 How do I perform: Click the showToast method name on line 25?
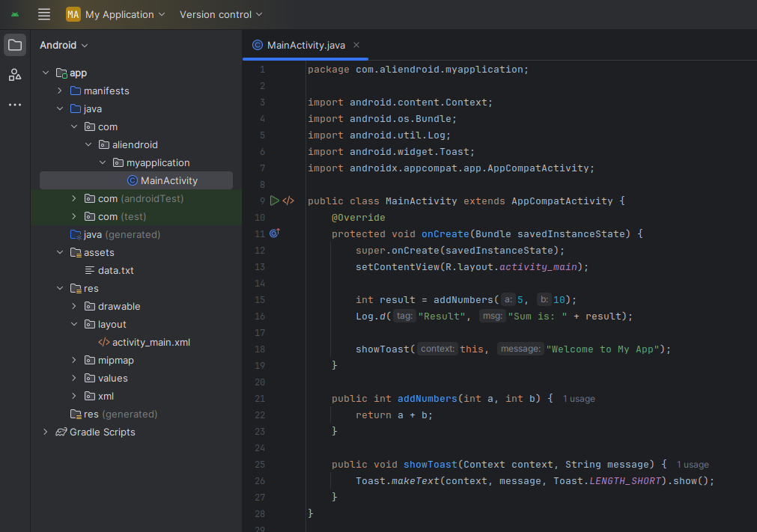tap(430, 465)
